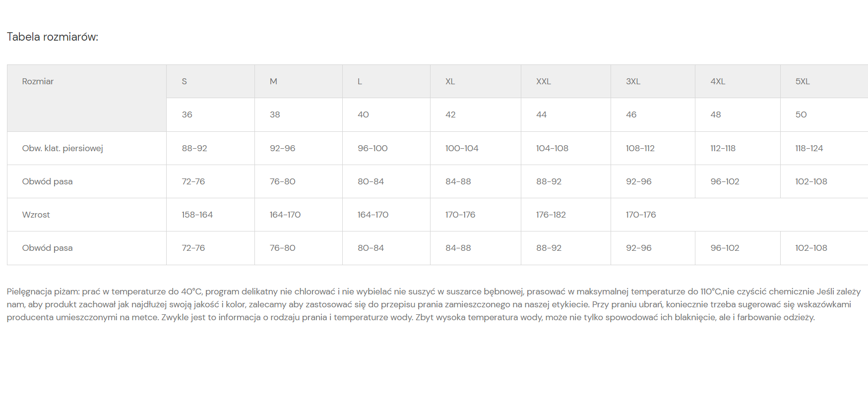This screenshot has width=868, height=400.
Task: Select the XXL column header
Action: (x=543, y=82)
